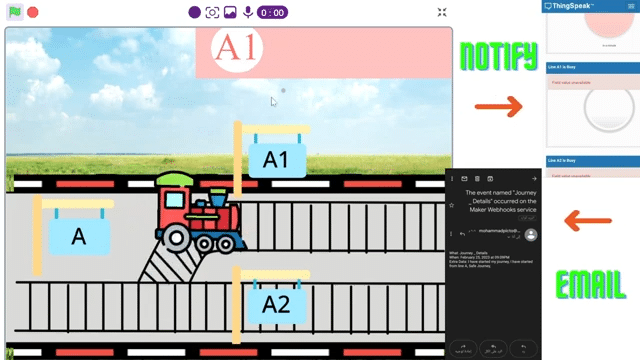Open the email's three-dot options menu
The width and height of the screenshot is (640, 360).
[452, 179]
